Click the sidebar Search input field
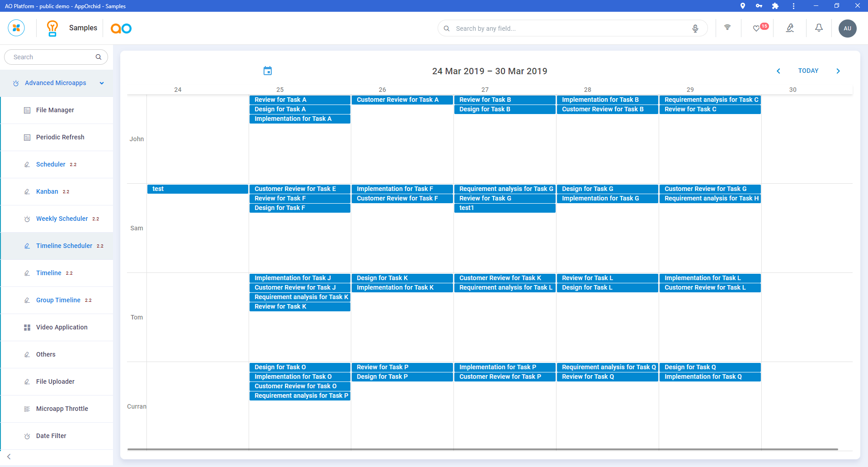The image size is (868, 467). 52,57
